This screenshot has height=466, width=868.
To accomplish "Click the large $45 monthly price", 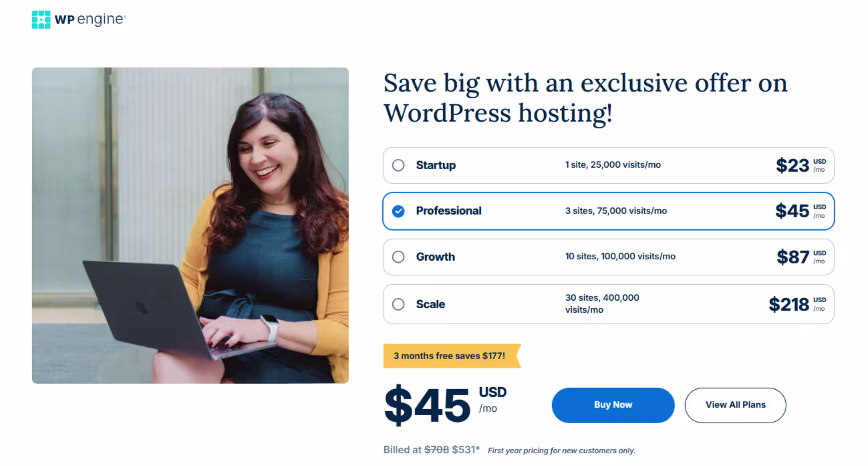I will tap(428, 405).
